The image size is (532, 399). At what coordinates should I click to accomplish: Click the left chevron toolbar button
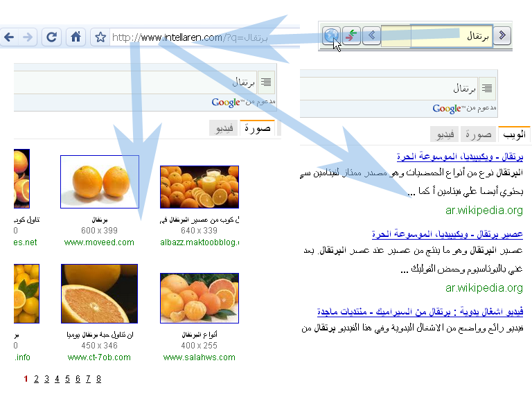coord(371,35)
